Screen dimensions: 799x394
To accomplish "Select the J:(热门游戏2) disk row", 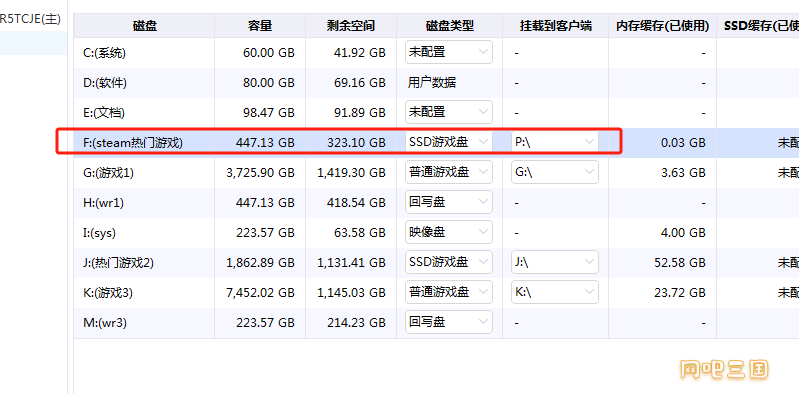I will [x=436, y=262].
